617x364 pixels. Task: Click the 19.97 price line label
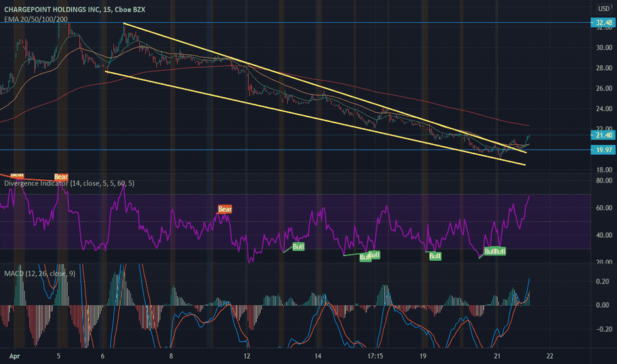604,150
